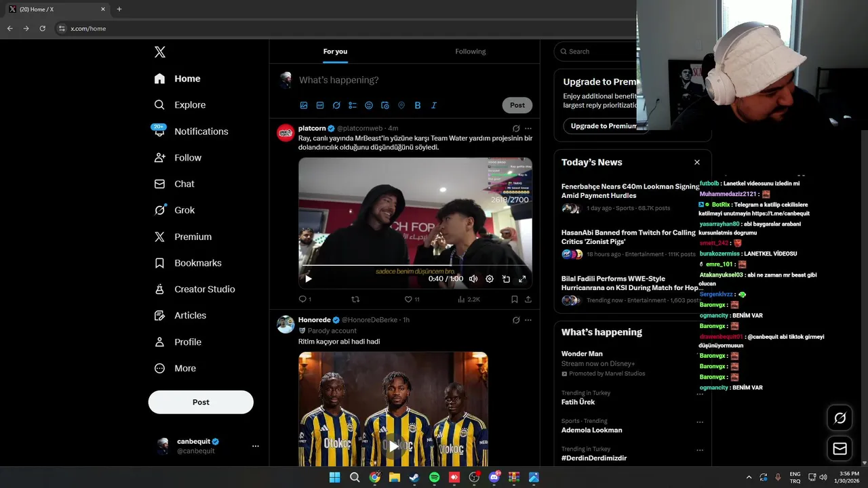Open account menu dots next to canbequit
Viewport: 868px width, 488px height.
coord(256,446)
